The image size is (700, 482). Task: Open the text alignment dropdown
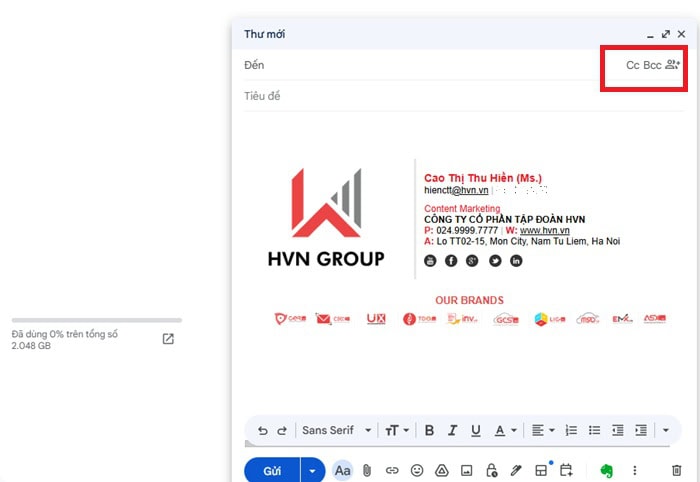pos(543,431)
